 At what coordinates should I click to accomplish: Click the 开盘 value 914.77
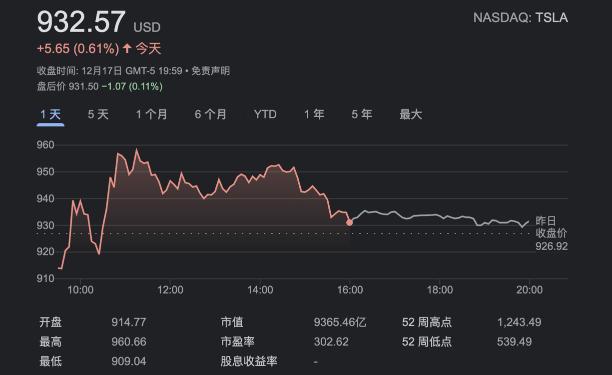pyautogui.click(x=129, y=322)
